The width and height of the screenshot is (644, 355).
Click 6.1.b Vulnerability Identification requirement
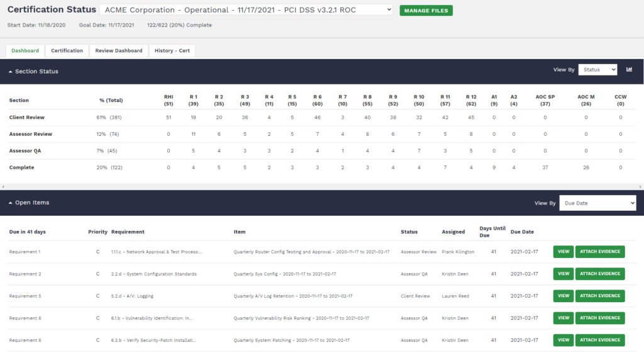[152, 318]
